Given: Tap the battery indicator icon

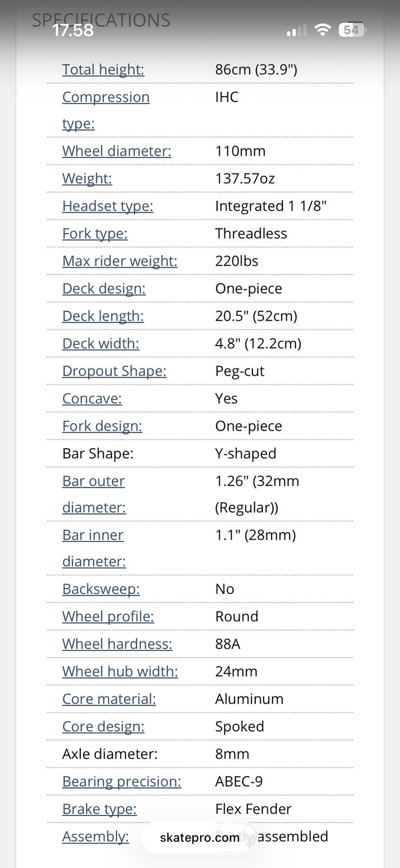Looking at the screenshot, I should click(x=352, y=30).
